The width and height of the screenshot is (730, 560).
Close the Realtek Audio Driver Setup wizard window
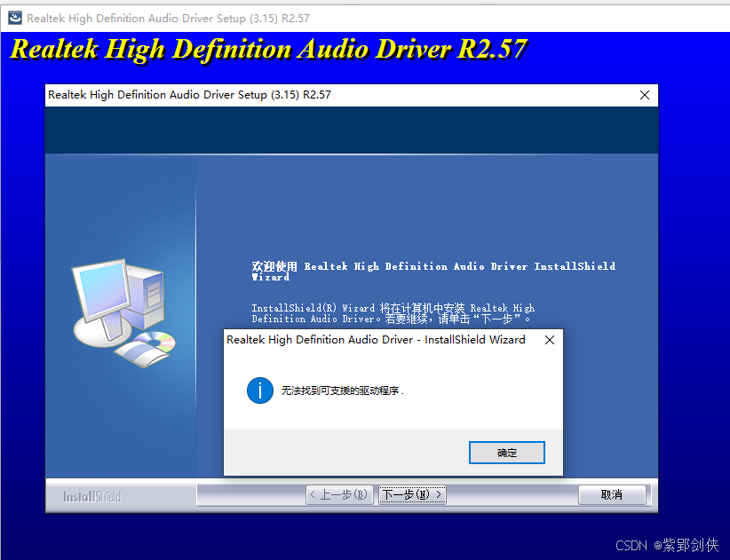click(645, 95)
